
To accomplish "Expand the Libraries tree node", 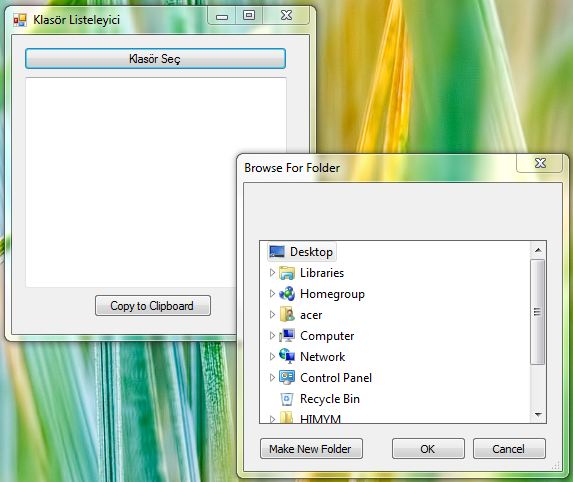I will (272, 273).
